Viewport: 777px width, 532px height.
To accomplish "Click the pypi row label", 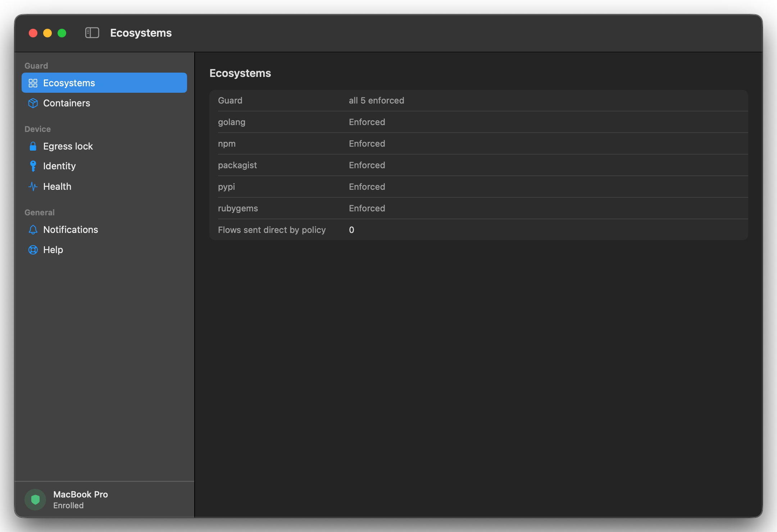I will pos(226,187).
